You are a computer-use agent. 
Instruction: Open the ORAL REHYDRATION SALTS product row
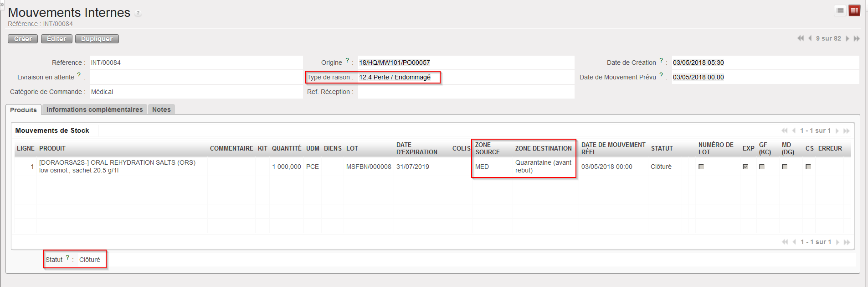[x=117, y=166]
